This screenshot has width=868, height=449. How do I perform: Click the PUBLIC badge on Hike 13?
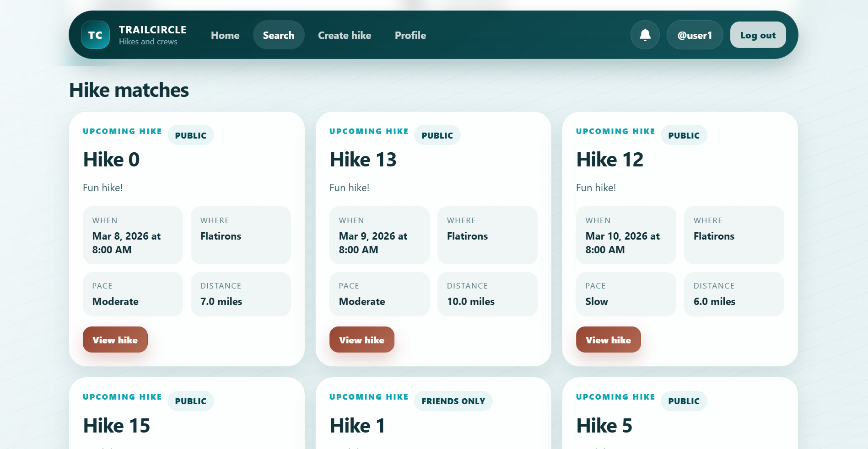click(x=437, y=135)
